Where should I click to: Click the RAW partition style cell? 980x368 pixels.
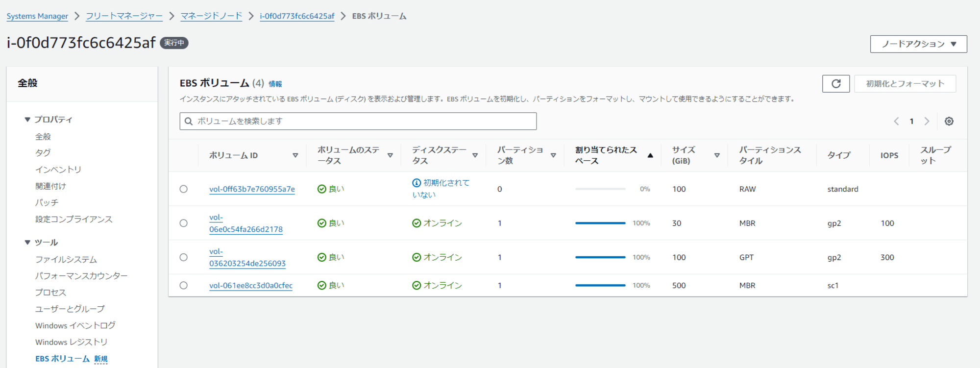click(x=748, y=189)
